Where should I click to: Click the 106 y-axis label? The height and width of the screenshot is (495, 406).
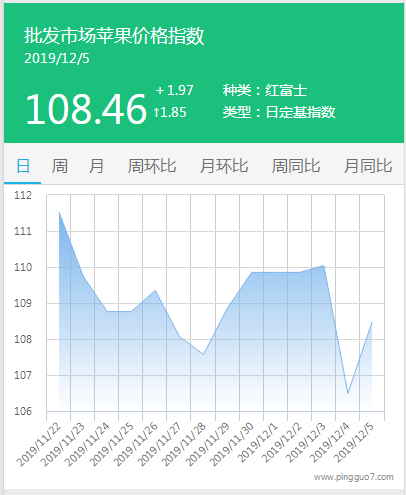[23, 411]
